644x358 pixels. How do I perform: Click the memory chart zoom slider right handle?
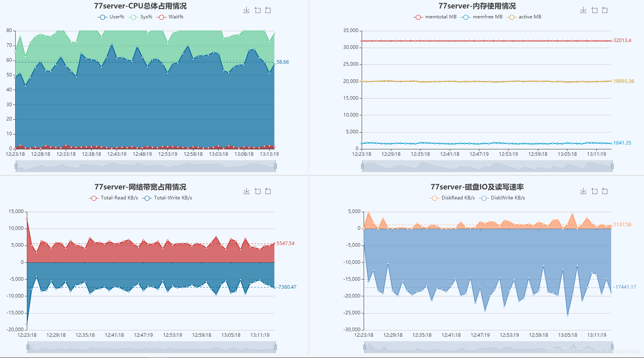click(612, 166)
